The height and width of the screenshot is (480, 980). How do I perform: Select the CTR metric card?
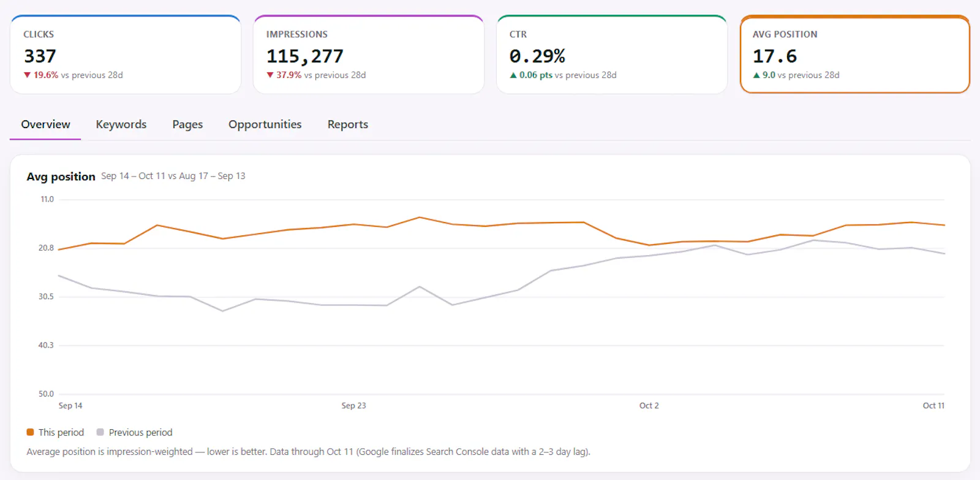[612, 55]
